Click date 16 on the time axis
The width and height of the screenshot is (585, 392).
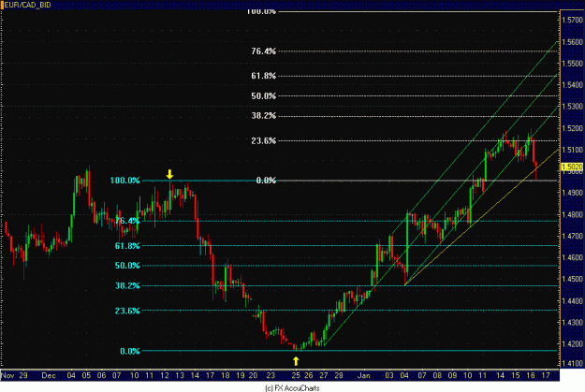(531, 375)
